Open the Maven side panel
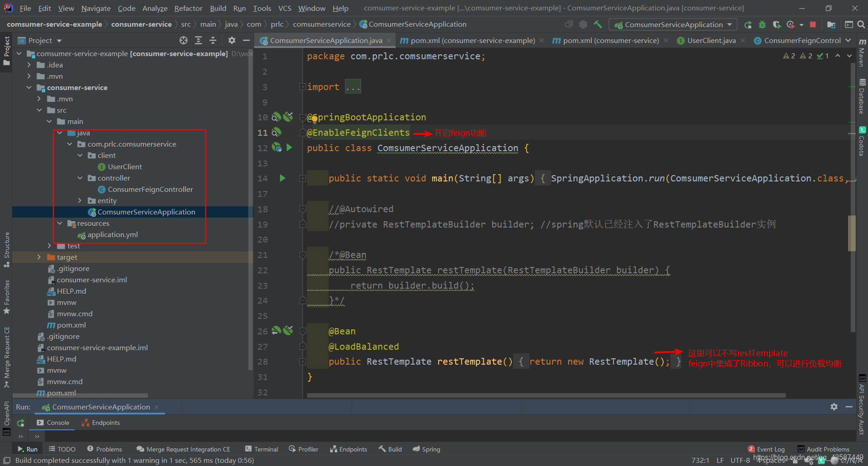Viewport: 868px width, 466px height. coord(862,52)
